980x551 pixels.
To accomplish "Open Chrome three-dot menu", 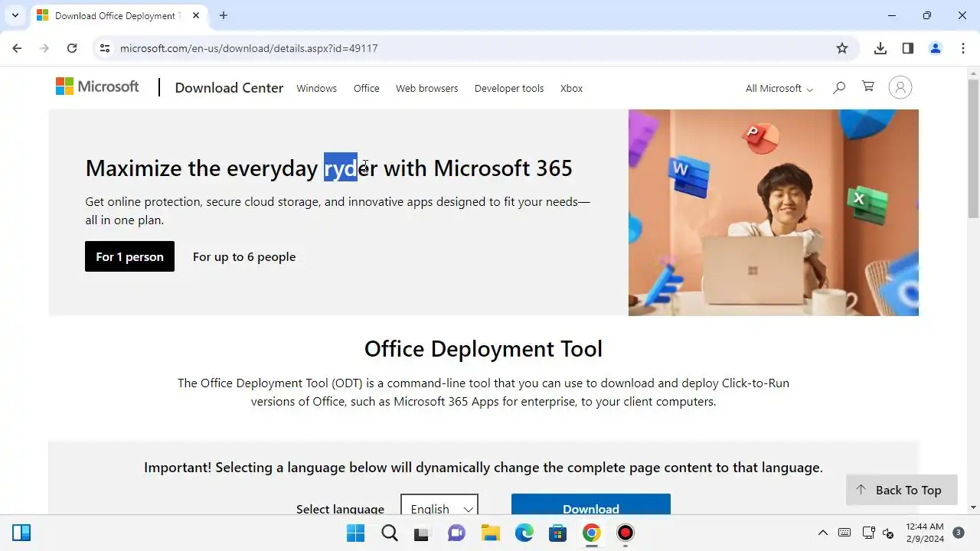I will pyautogui.click(x=962, y=48).
